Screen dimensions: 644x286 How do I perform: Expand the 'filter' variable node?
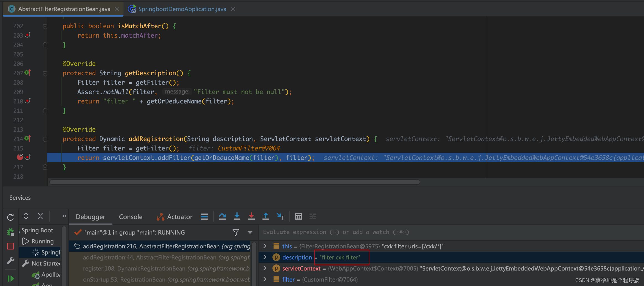(265, 279)
